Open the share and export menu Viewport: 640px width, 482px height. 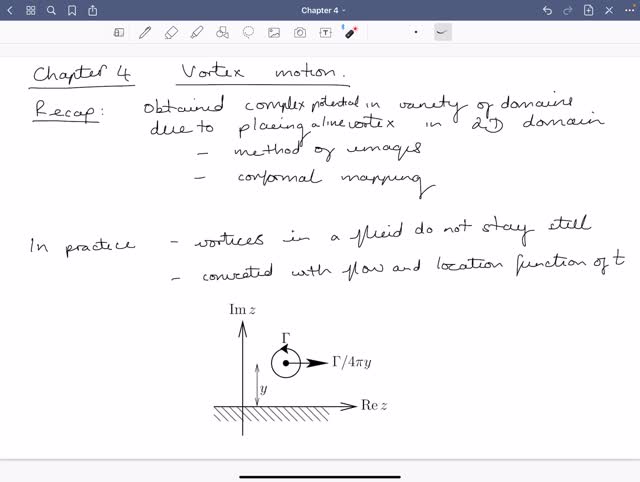tap(93, 10)
